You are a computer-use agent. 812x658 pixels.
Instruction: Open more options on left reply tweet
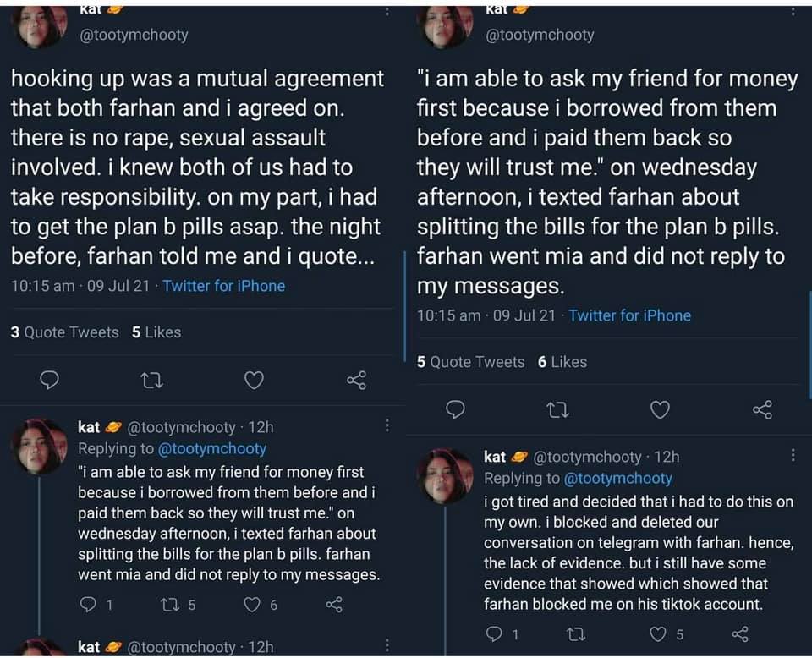pyautogui.click(x=387, y=425)
